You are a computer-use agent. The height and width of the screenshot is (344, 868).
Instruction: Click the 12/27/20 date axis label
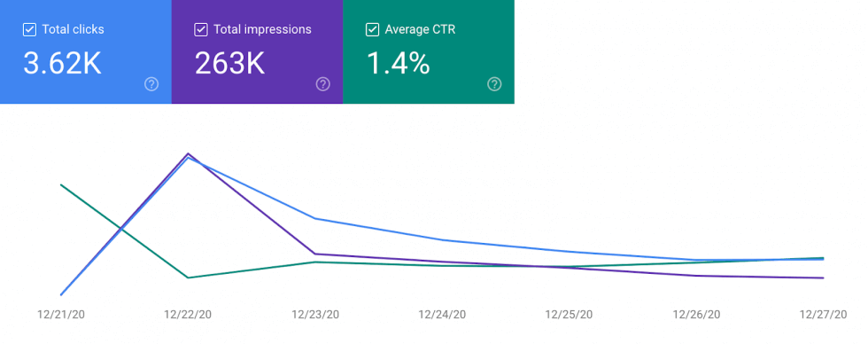point(823,315)
